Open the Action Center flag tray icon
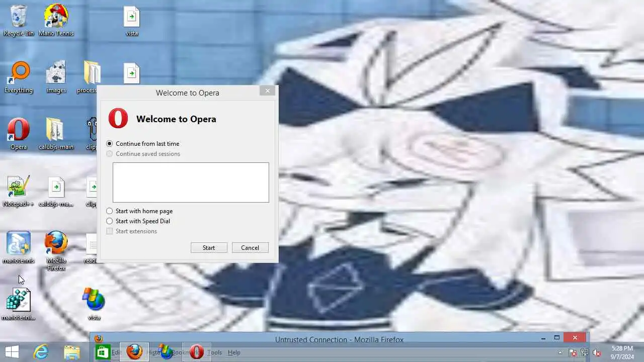644x362 pixels. (x=573, y=352)
